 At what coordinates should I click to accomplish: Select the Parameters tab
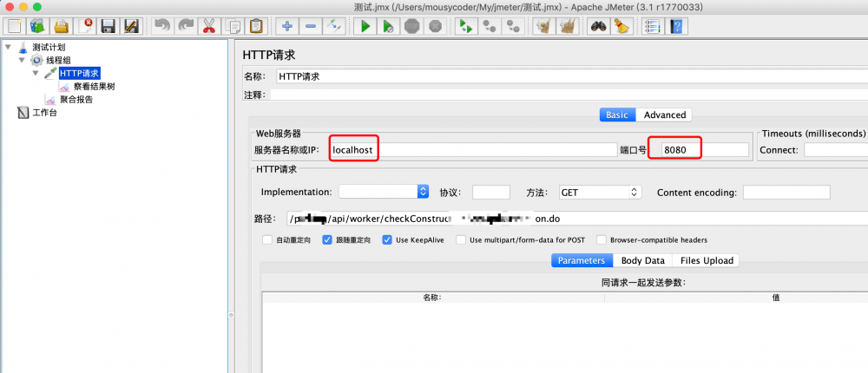pyautogui.click(x=582, y=260)
